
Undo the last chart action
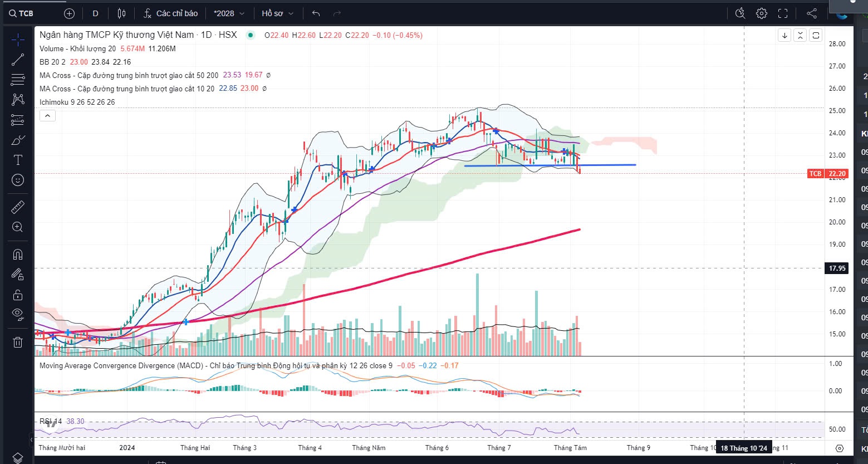tap(316, 13)
